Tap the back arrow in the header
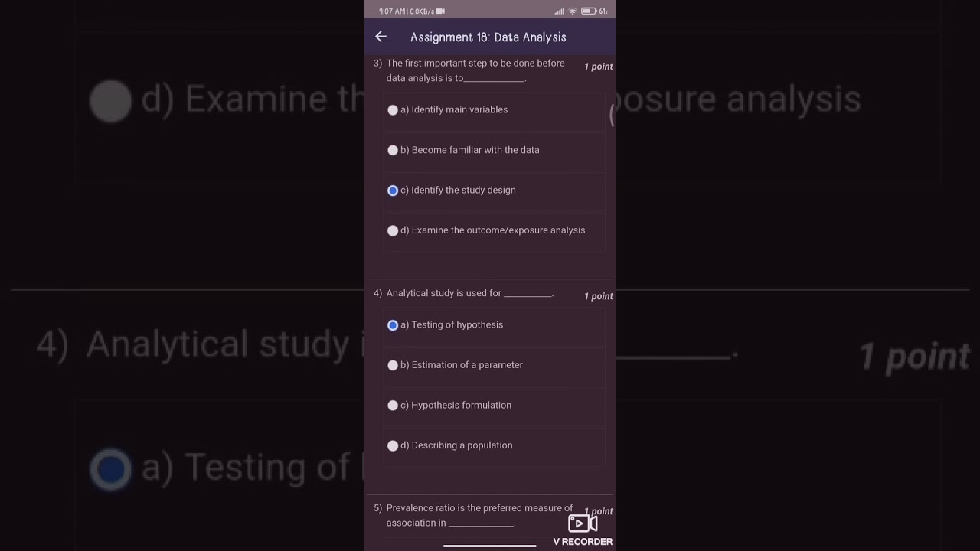The height and width of the screenshot is (551, 980). pos(381,37)
